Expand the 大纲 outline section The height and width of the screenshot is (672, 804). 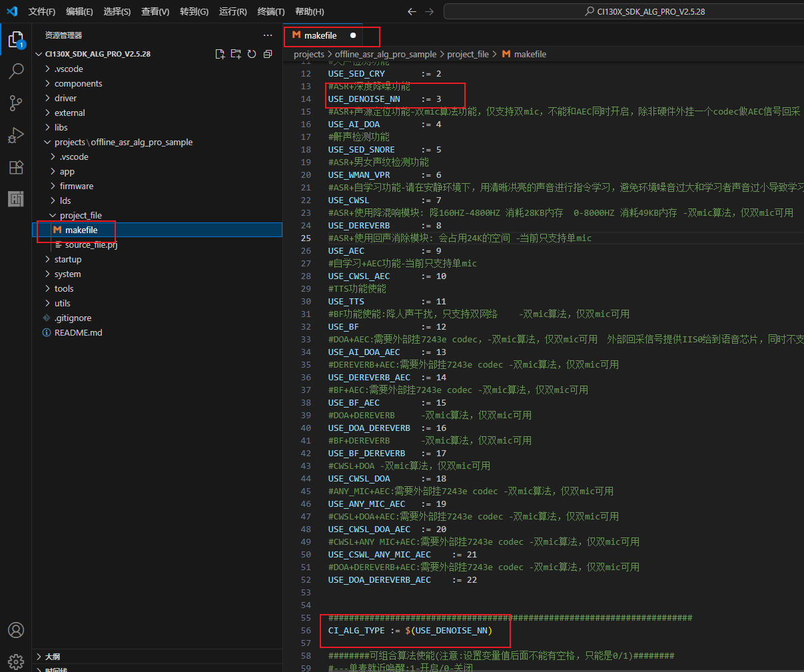[x=53, y=657]
